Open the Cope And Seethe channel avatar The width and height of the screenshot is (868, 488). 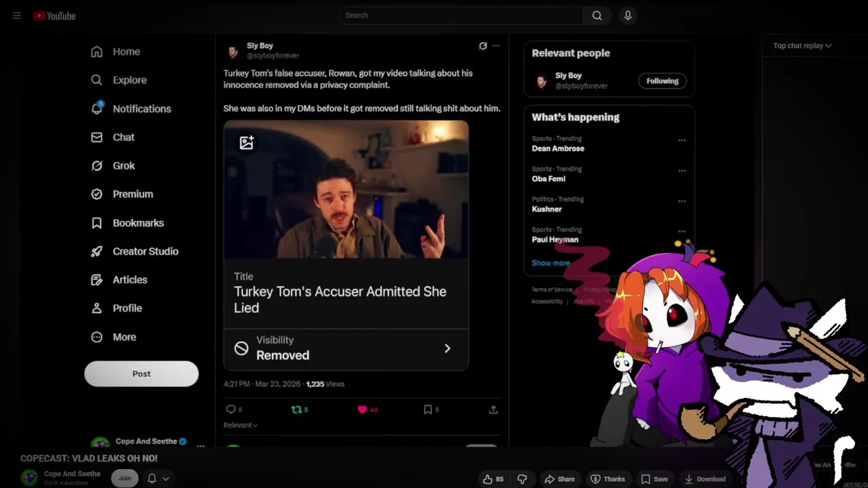(x=29, y=478)
